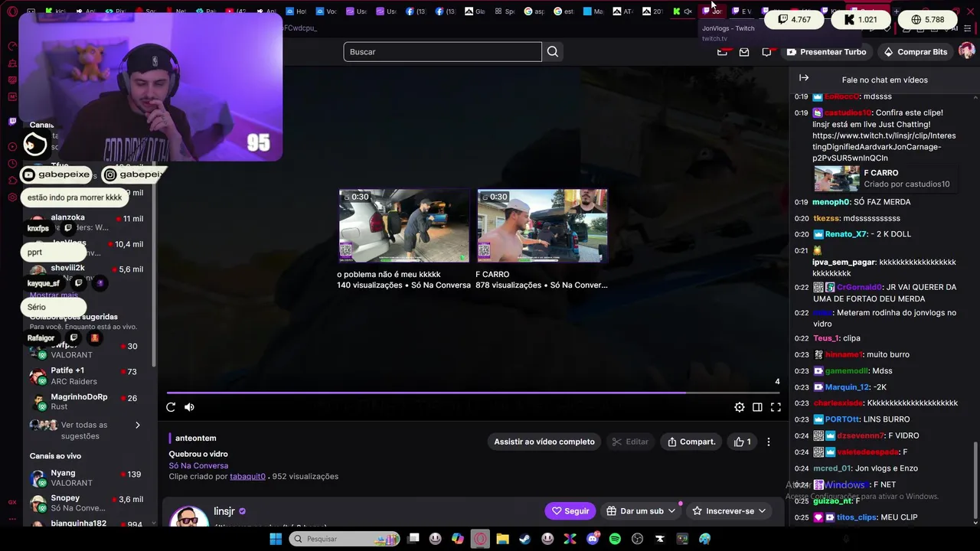Switch to the 'JonVlogs - Twitch' browser tab
Image resolution: width=980 pixels, height=551 pixels.
pyautogui.click(x=714, y=11)
